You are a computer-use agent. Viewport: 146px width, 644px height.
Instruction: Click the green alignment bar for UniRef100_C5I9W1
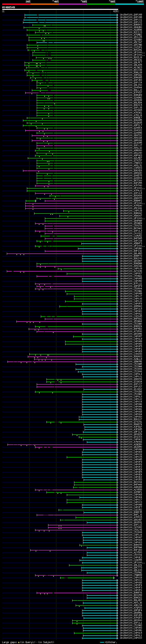click(92, 291)
